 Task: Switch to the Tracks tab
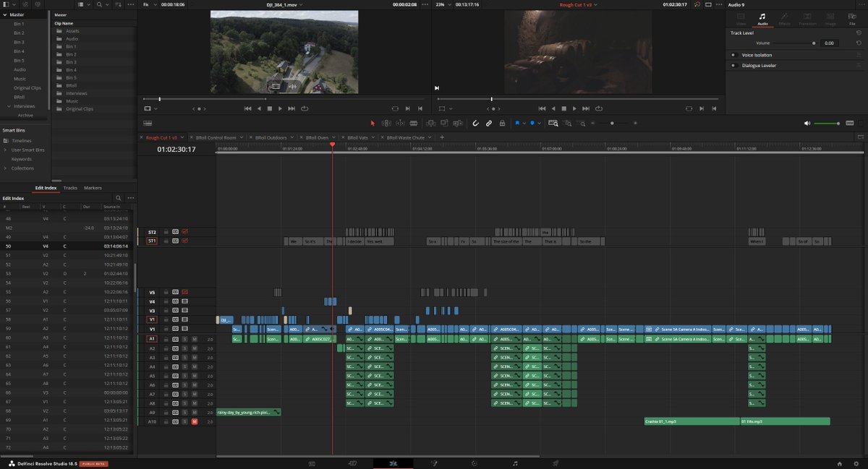click(x=70, y=188)
